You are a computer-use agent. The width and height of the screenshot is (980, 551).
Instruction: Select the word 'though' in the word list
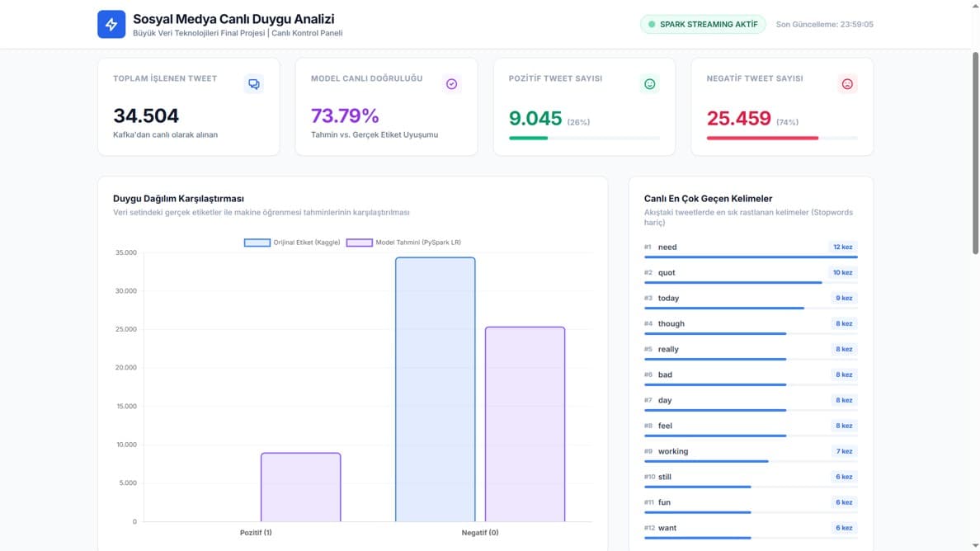[671, 323]
